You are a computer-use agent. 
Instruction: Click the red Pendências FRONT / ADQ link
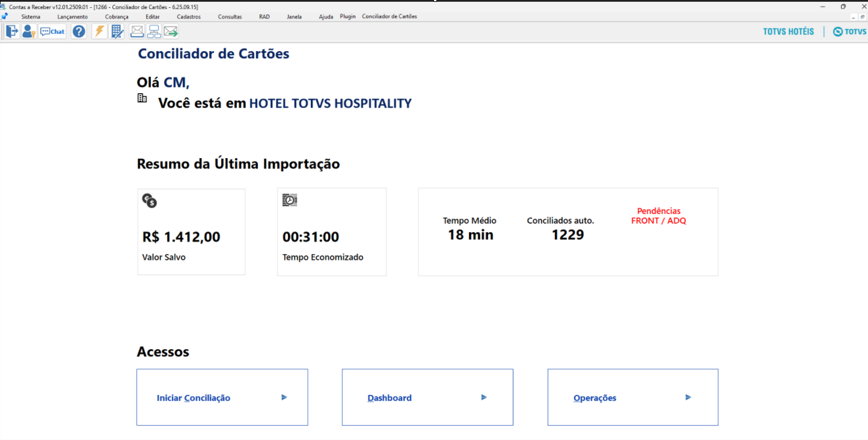click(x=658, y=216)
